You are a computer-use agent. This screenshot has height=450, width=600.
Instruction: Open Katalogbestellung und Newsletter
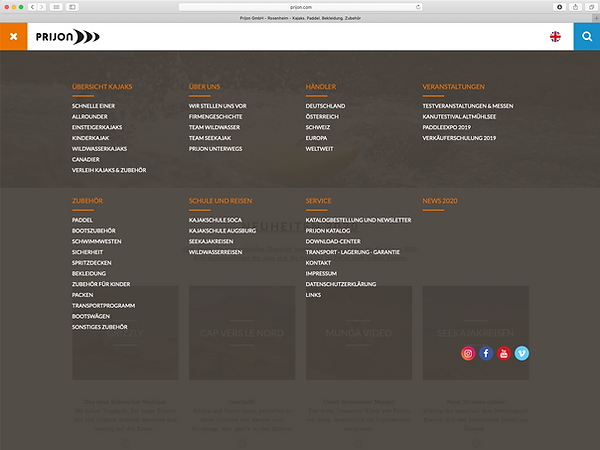[x=358, y=220]
